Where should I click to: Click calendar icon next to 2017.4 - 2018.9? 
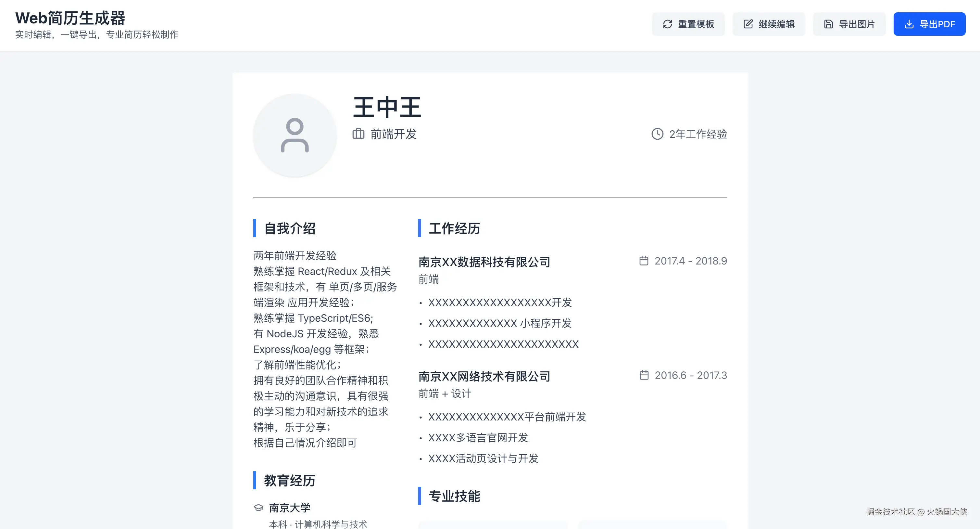click(x=644, y=261)
